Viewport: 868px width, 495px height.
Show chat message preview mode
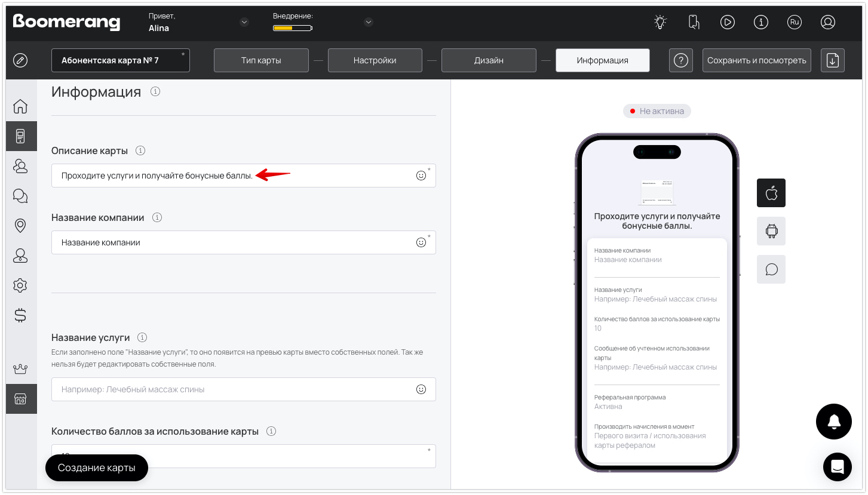tap(771, 269)
